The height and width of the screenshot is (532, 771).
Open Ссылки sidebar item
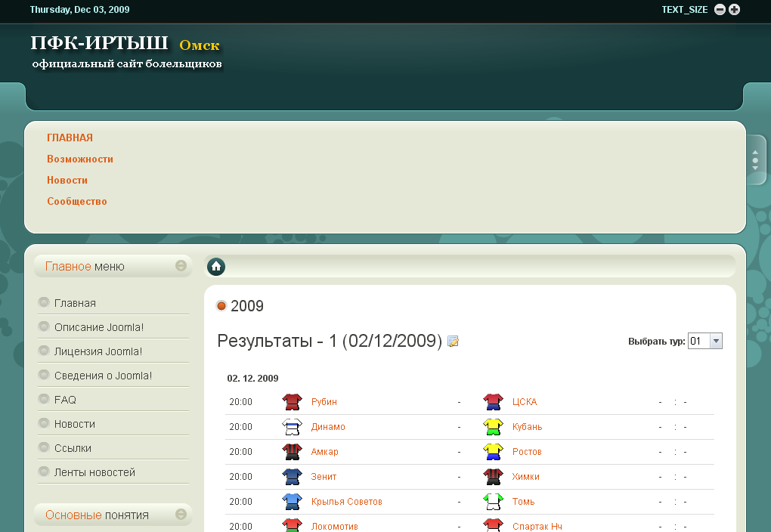[x=73, y=448]
